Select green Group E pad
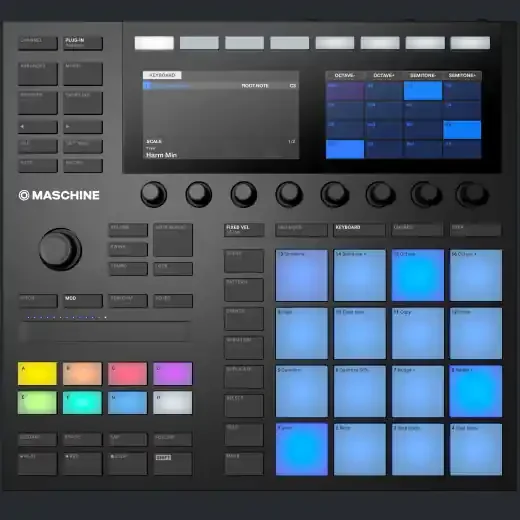 (x=37, y=403)
